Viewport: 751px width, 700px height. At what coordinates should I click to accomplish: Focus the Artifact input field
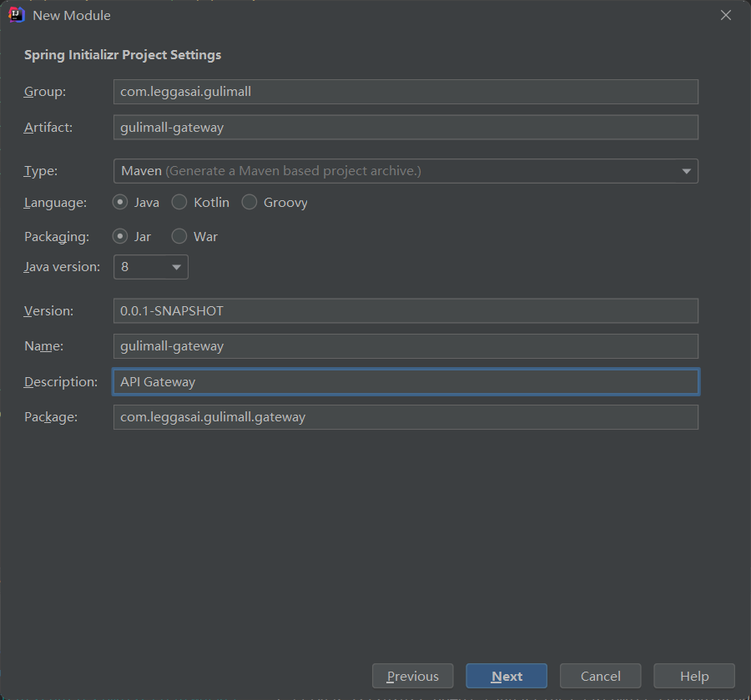[405, 128]
